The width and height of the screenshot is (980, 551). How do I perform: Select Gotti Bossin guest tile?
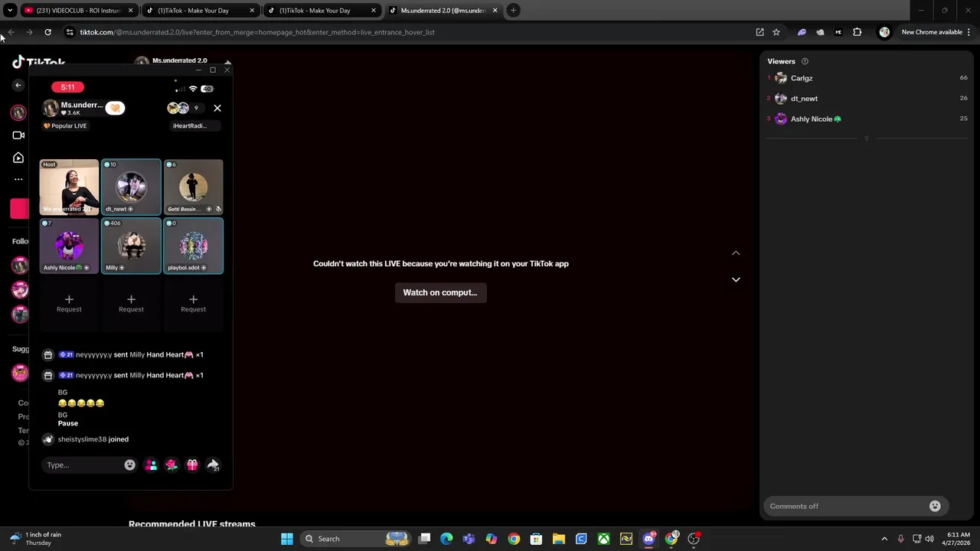coord(193,187)
